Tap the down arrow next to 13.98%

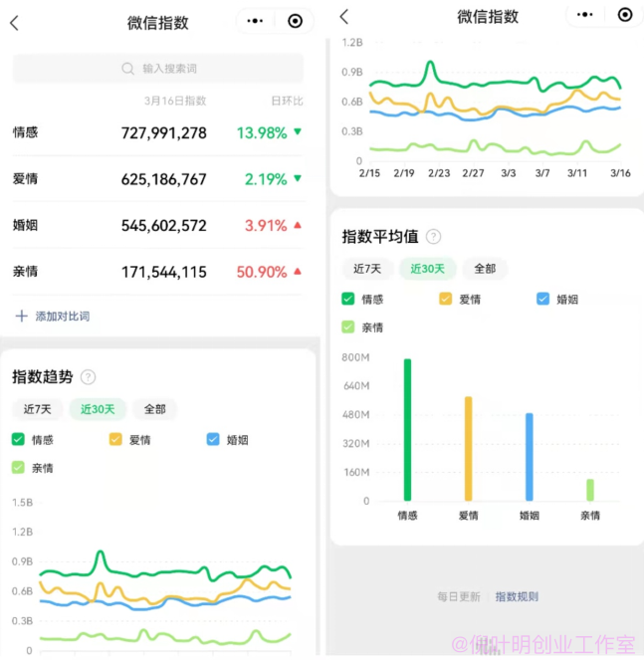pos(298,132)
